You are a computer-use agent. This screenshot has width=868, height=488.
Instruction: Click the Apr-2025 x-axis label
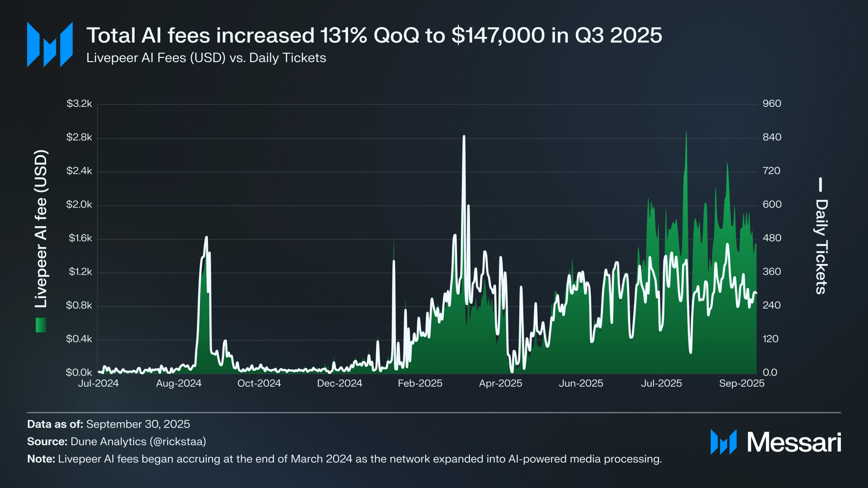tap(500, 383)
